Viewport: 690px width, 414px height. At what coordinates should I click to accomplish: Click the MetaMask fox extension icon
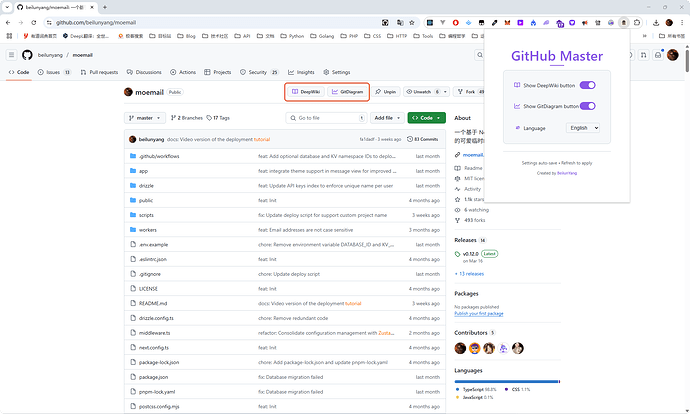[507, 22]
